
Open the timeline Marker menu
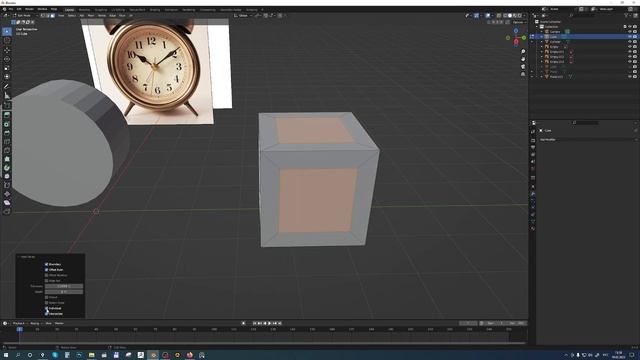(59, 323)
